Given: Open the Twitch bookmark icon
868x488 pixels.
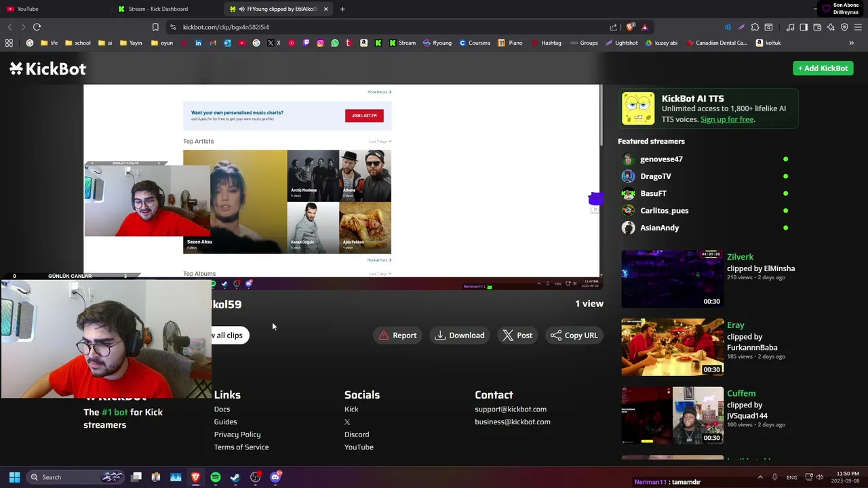Looking at the screenshot, I should [x=306, y=43].
